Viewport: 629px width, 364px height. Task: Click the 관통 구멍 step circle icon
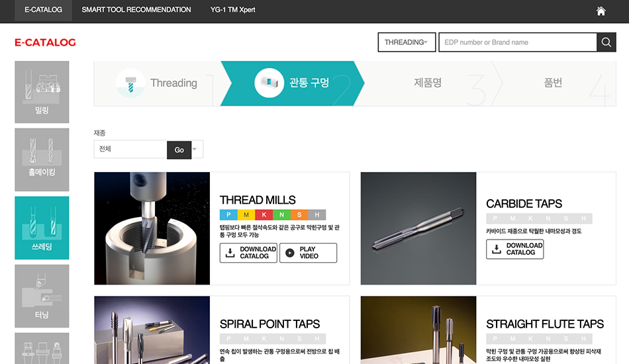269,83
